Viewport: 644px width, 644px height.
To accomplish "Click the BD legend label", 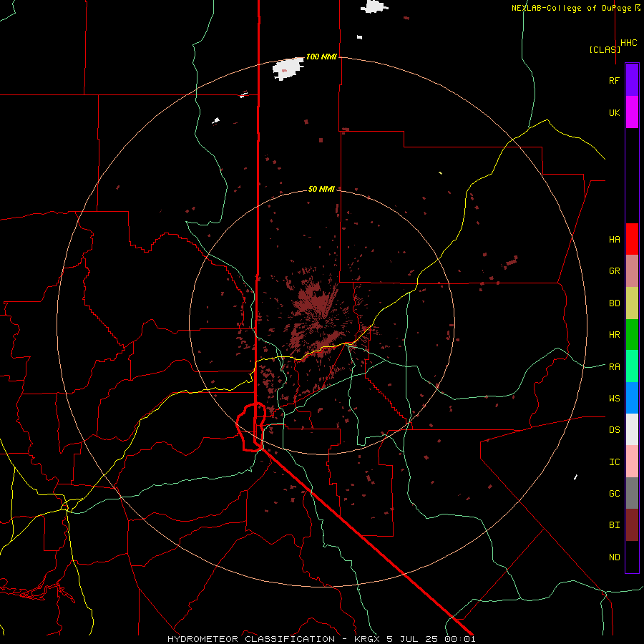I will tap(614, 303).
